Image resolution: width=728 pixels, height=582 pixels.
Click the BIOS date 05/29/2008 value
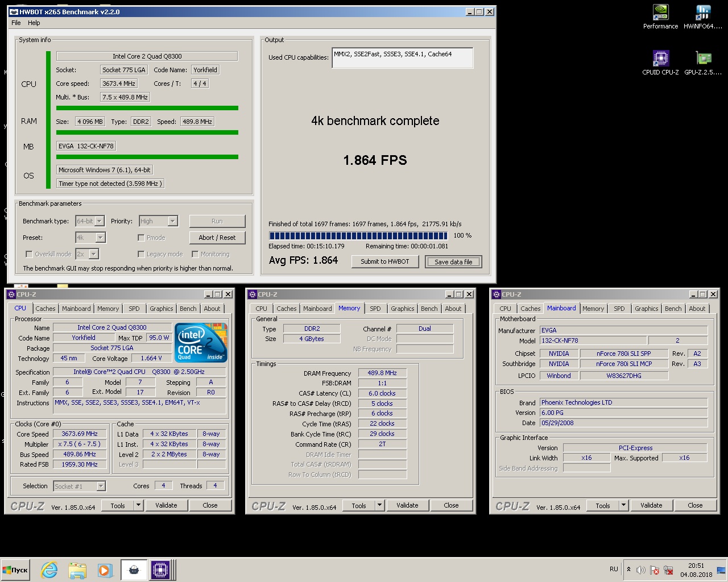pyautogui.click(x=623, y=423)
